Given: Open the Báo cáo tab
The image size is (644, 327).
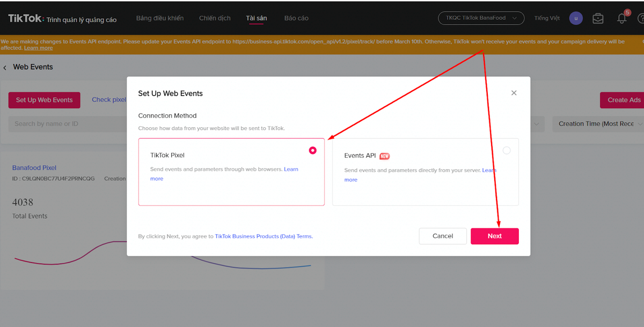Looking at the screenshot, I should coord(296,18).
